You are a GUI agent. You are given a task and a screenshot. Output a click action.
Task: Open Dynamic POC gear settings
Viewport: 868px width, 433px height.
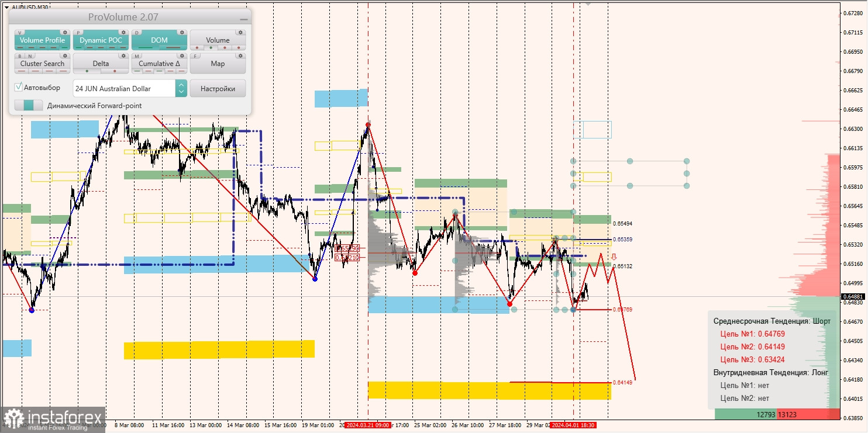(123, 33)
